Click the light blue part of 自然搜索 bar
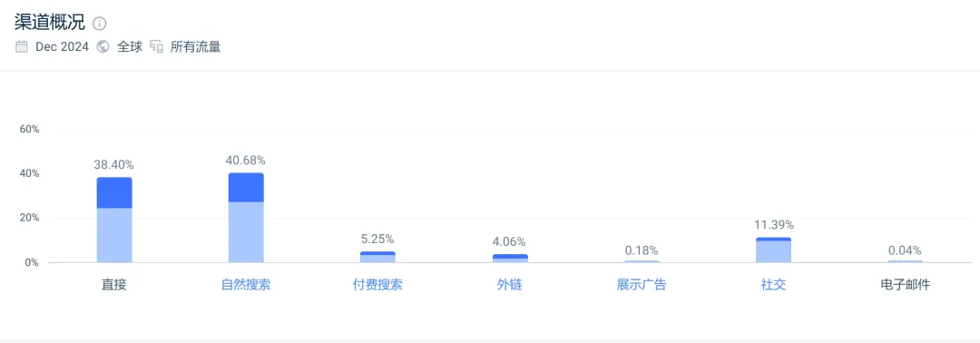980x343 pixels. point(246,232)
